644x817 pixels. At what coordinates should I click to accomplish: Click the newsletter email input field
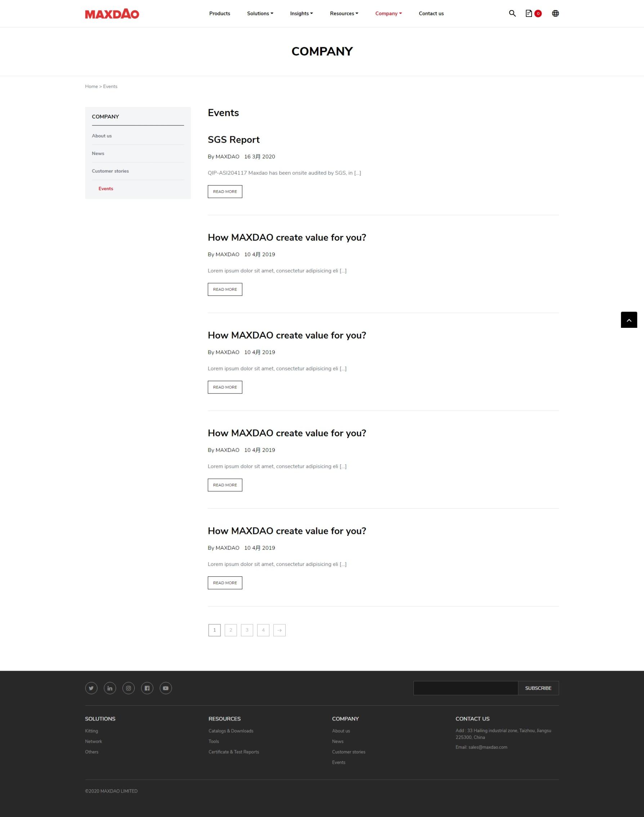point(466,688)
